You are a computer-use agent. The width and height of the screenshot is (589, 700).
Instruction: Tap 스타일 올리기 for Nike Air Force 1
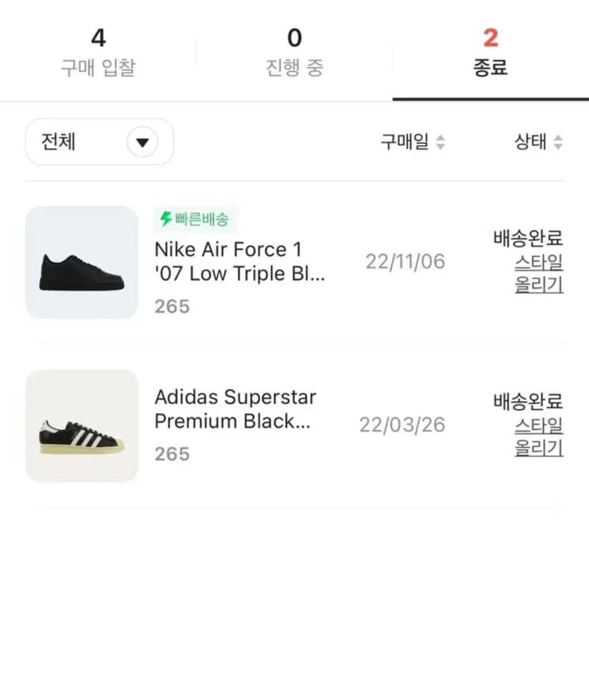(x=539, y=274)
